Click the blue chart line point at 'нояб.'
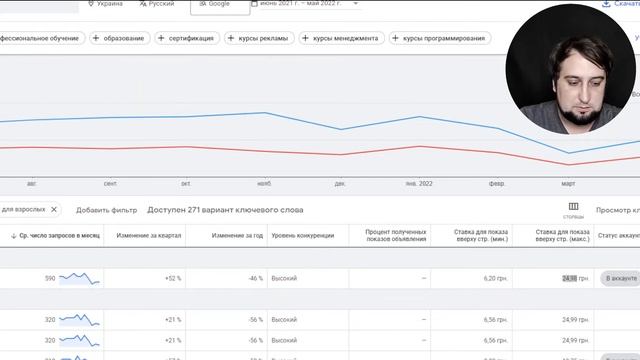Image resolution: width=640 pixels, height=360 pixels. pos(264,113)
